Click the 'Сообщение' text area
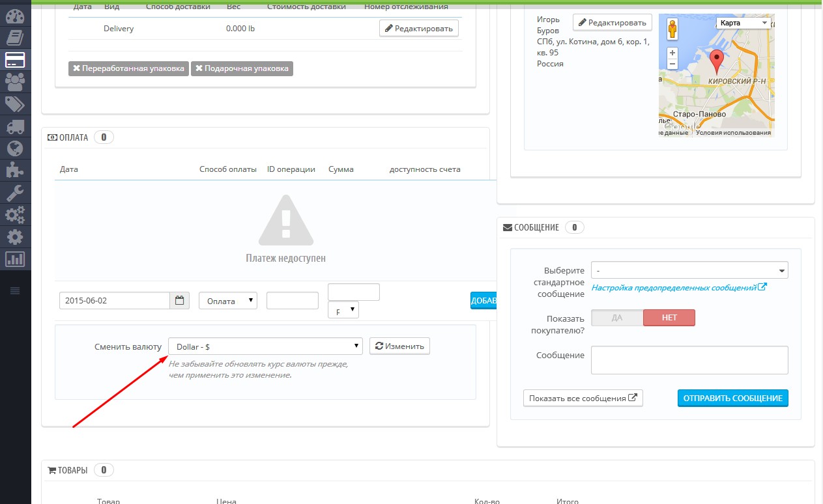This screenshot has width=823, height=504. [x=689, y=360]
